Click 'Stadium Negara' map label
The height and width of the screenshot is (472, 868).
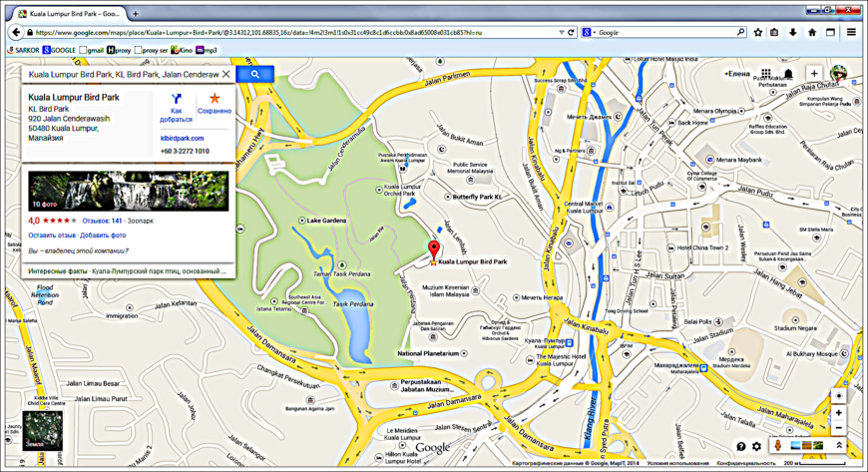click(x=795, y=328)
